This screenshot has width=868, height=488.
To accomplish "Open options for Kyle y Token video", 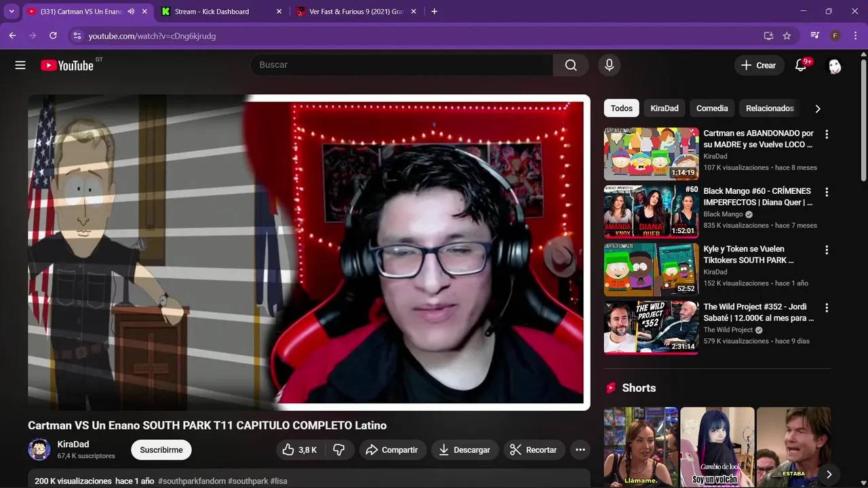I will [826, 250].
